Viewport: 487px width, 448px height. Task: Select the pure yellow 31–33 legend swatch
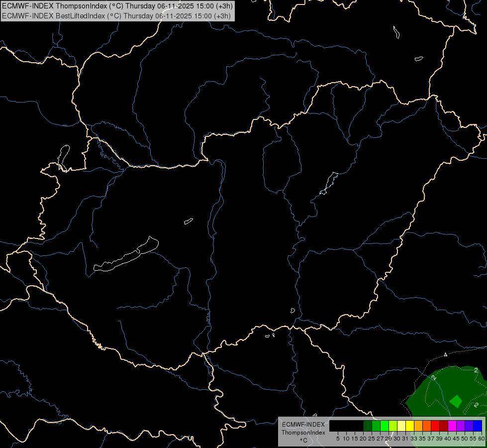click(x=410, y=426)
